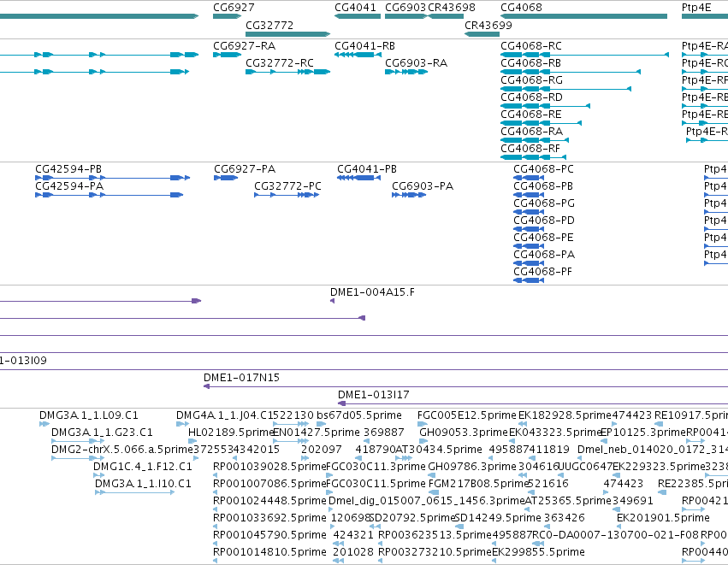Select protein CG4068-PC
The image size is (728, 565).
[x=529, y=178]
